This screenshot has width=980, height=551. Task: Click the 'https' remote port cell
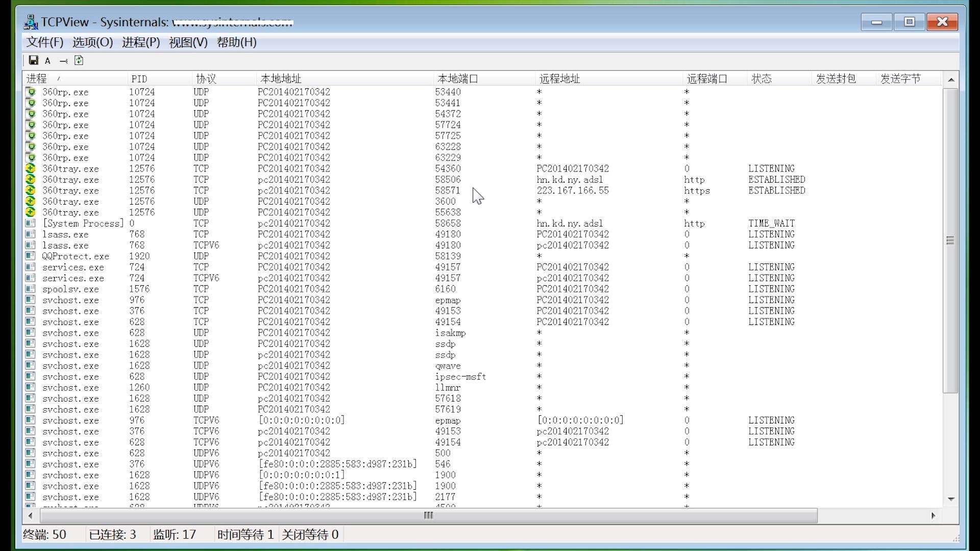click(697, 190)
